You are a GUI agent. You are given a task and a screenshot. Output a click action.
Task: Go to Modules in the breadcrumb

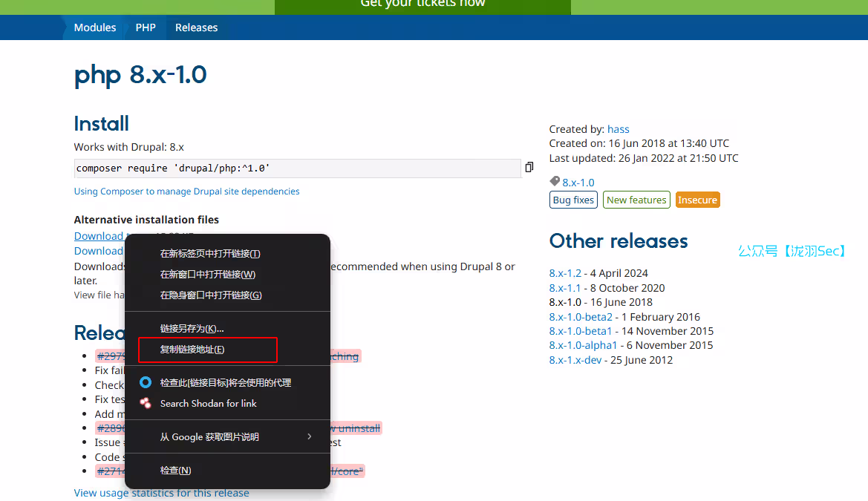click(x=95, y=27)
